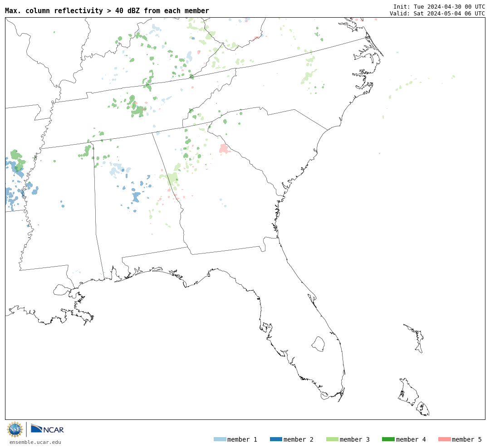Click the 'member 4' legend label
This screenshot has height=448, width=490.
click(411, 439)
